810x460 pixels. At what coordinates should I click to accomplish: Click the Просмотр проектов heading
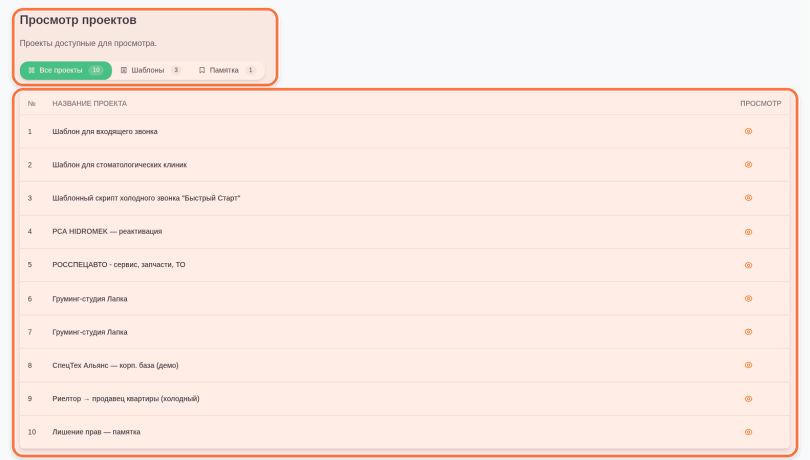pos(78,20)
